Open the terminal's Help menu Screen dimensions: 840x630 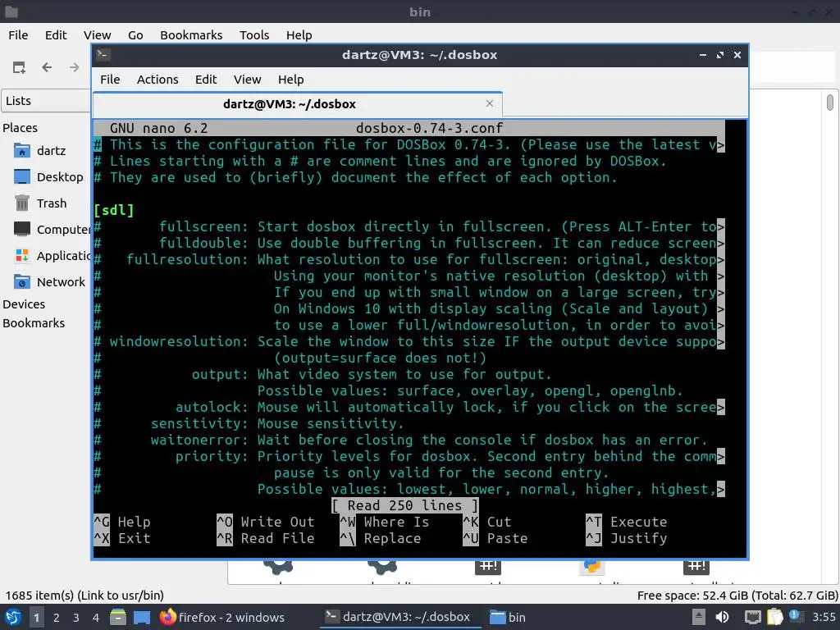(291, 80)
